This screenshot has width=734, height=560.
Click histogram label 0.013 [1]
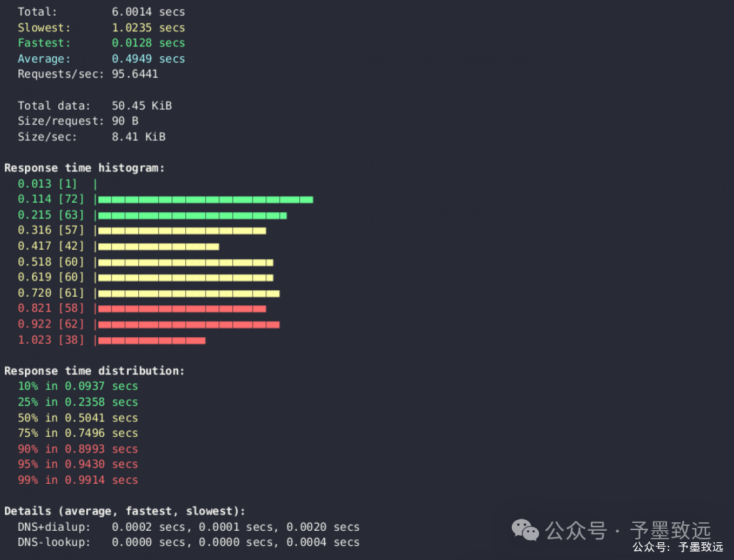pyautogui.click(x=47, y=184)
